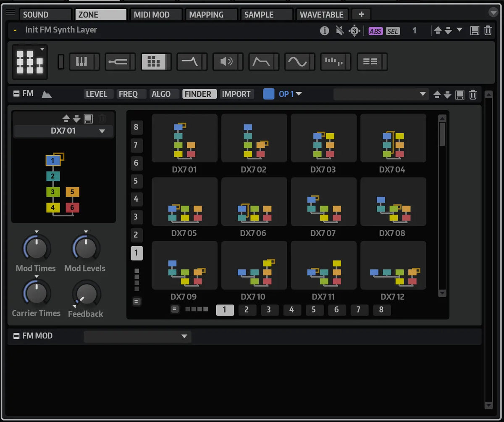
Task: Open the IMPORT page
Action: [236, 94]
